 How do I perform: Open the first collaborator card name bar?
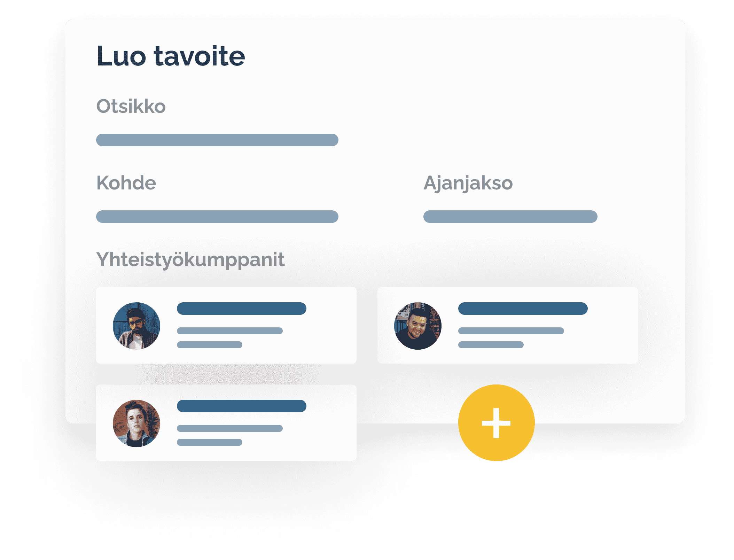point(242,309)
